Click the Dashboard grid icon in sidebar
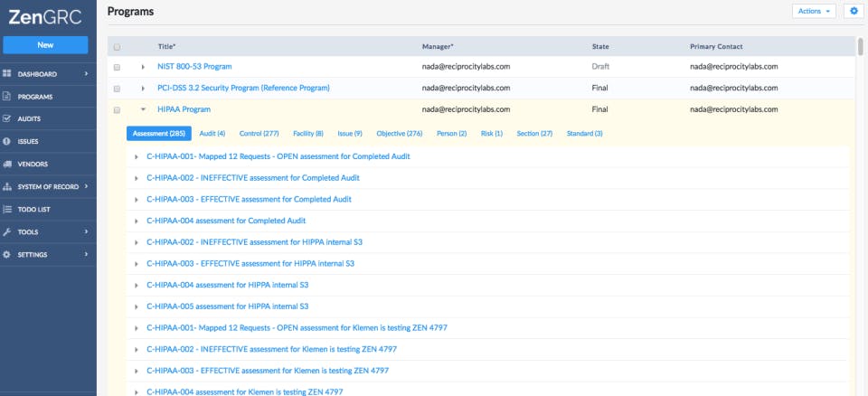 pyautogui.click(x=7, y=73)
